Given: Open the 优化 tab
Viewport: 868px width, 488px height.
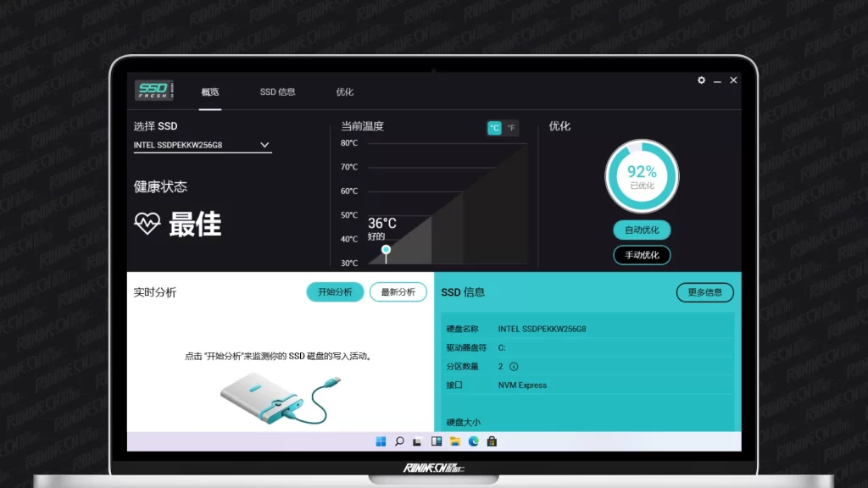Looking at the screenshot, I should coord(344,91).
